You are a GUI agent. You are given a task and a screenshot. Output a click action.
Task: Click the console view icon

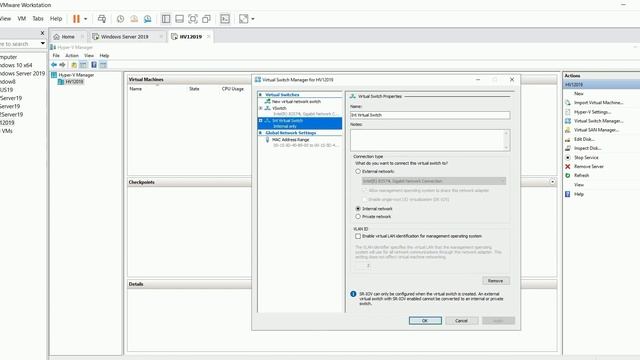(225, 19)
